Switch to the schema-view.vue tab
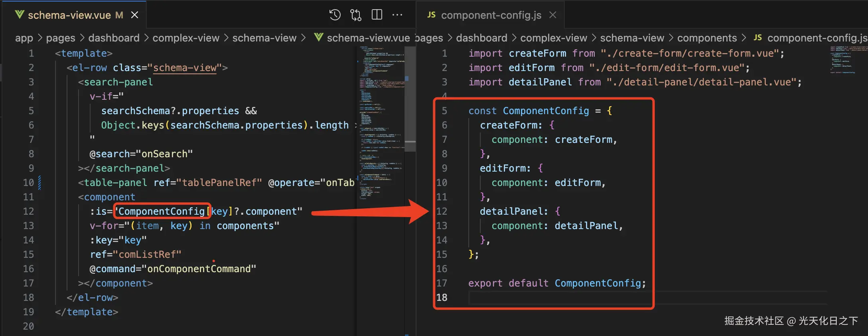 pyautogui.click(x=75, y=15)
